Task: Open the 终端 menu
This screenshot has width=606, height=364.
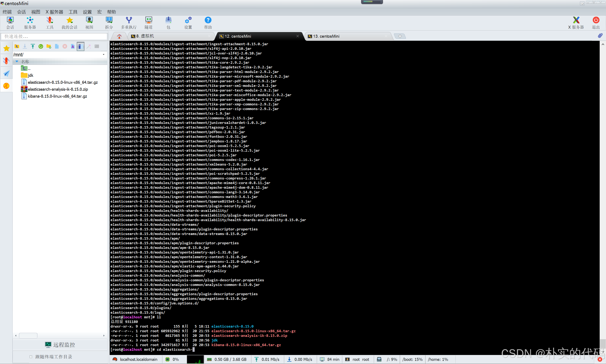Action: pyautogui.click(x=7, y=12)
